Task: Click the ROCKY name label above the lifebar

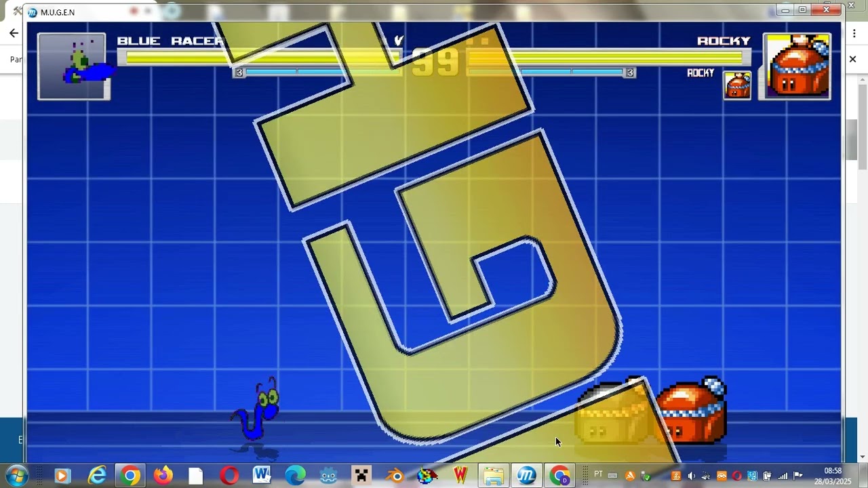Action: coord(724,41)
